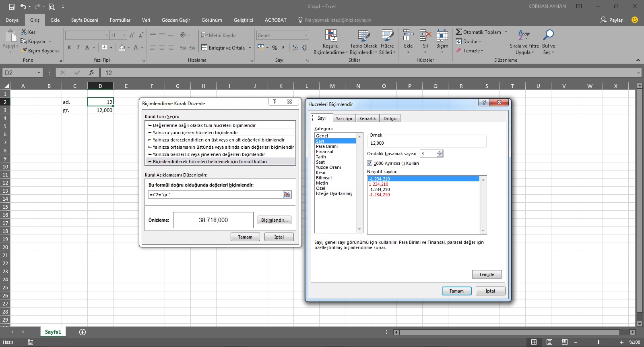This screenshot has height=347, width=644.
Task: Open the Formüller ribbon tab
Action: (x=120, y=20)
